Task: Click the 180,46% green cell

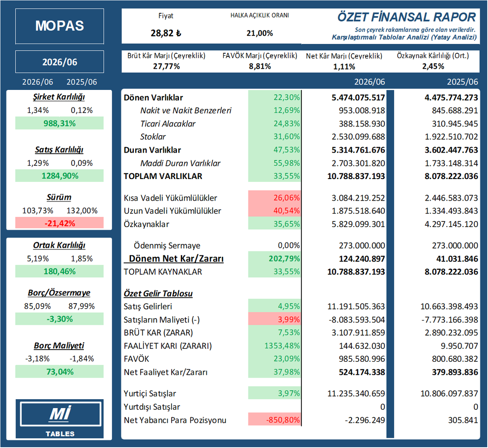Action: (59, 271)
